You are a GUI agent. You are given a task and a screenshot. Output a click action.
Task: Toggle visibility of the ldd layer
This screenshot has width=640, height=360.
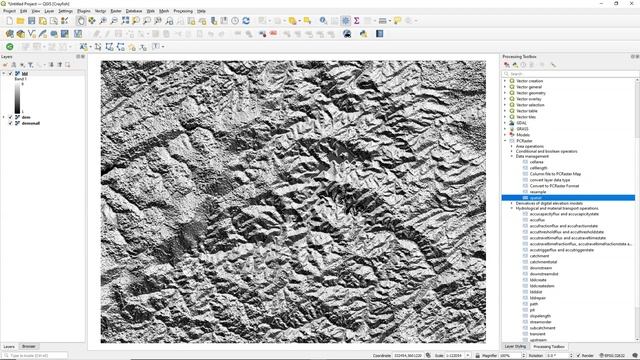coord(11,73)
